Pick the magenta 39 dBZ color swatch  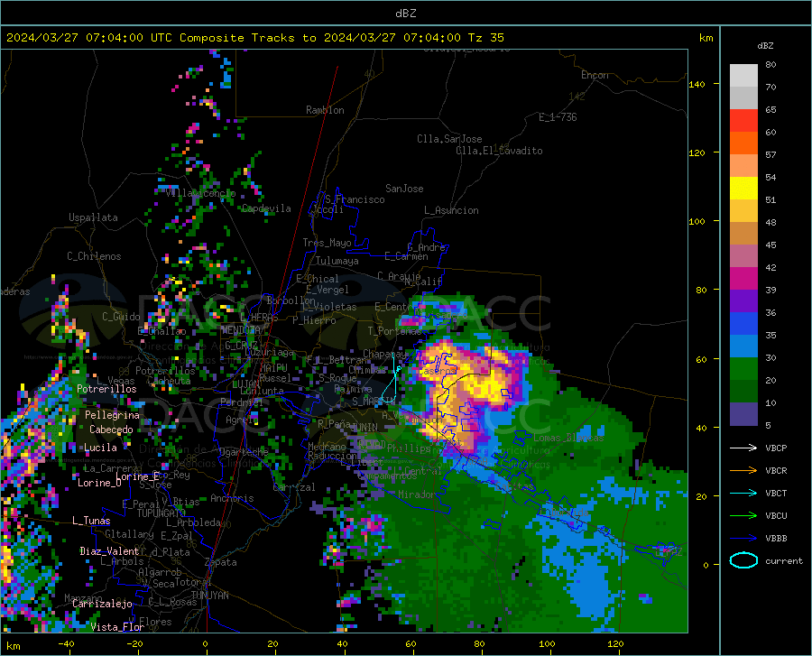pos(743,278)
